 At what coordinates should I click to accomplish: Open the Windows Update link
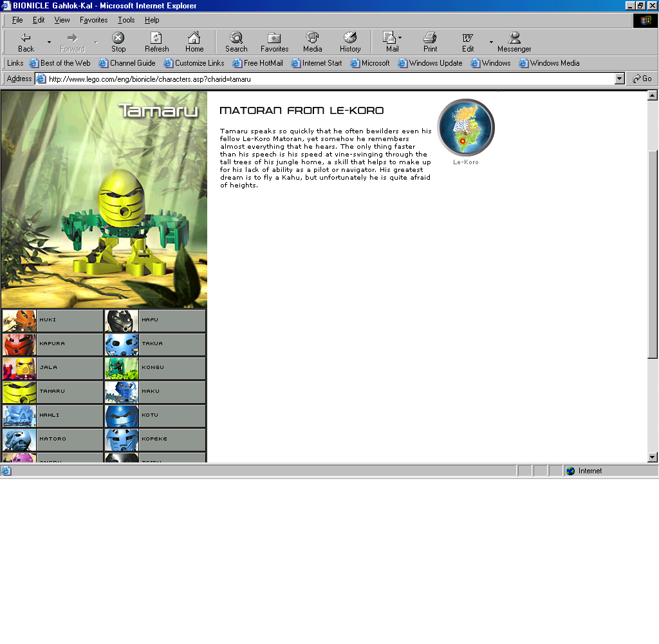click(430, 63)
